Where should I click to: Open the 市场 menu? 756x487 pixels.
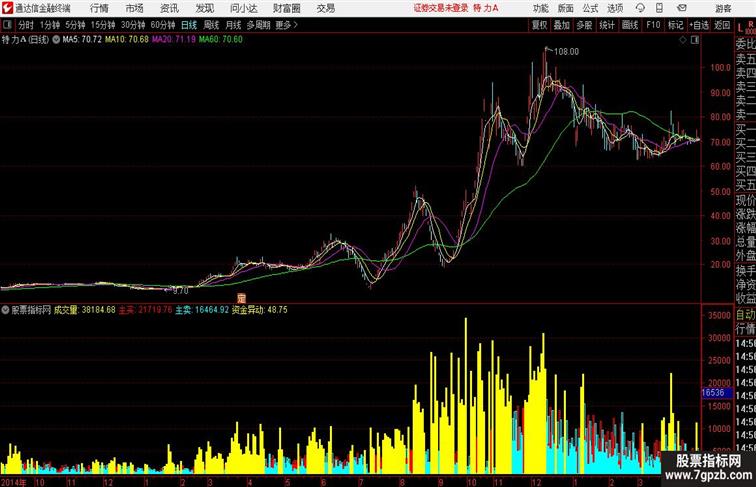click(x=135, y=8)
